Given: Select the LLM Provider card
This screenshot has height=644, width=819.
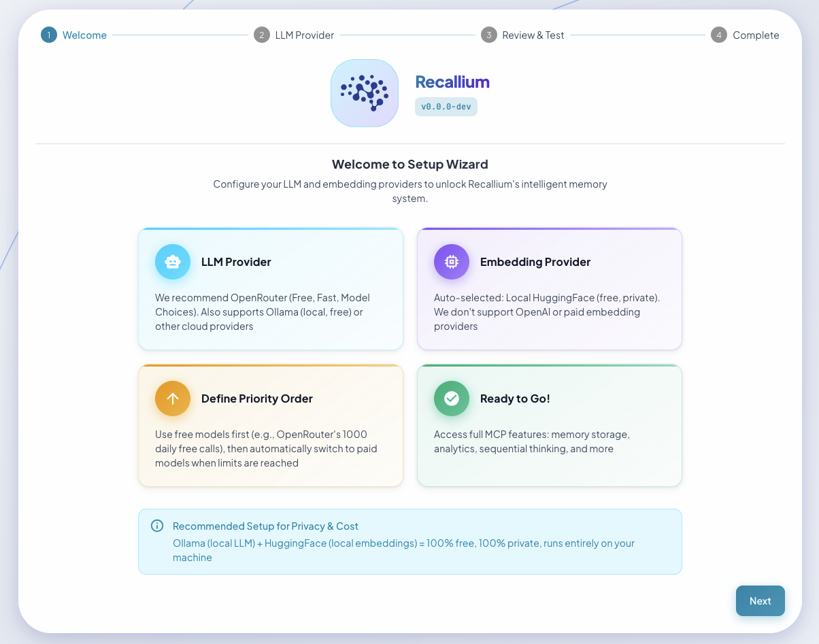Looking at the screenshot, I should click(271, 289).
